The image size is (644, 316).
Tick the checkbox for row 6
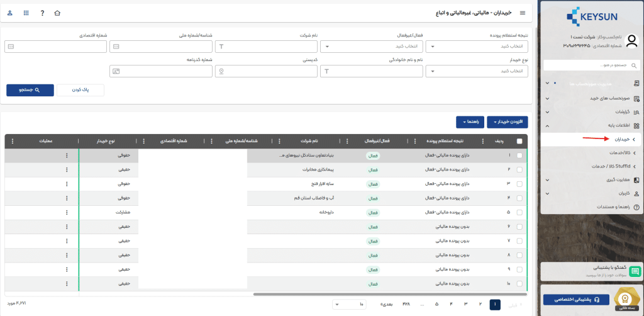pos(519,226)
